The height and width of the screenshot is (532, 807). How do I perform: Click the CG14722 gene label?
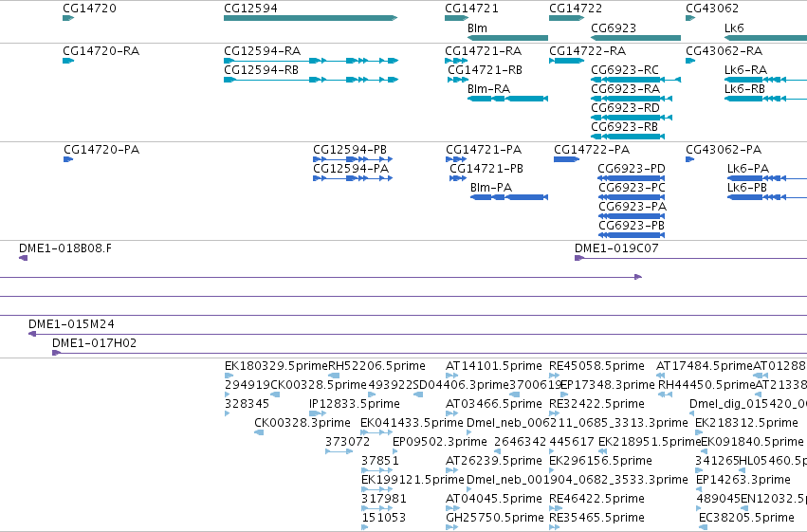click(576, 9)
